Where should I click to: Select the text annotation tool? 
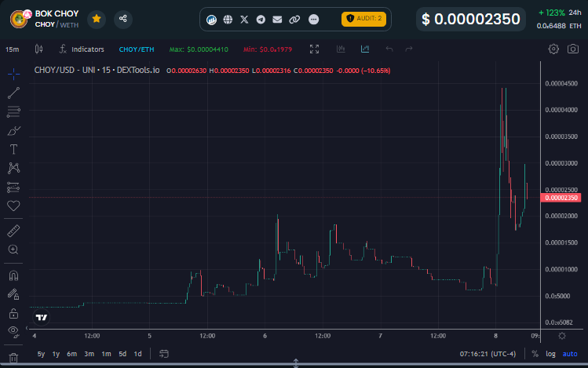13,149
